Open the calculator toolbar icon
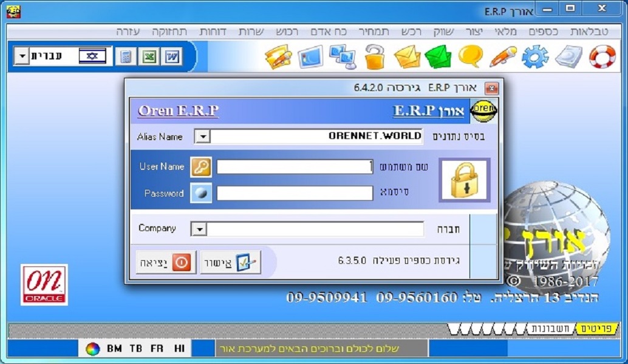This screenshot has width=628, height=364. click(126, 56)
